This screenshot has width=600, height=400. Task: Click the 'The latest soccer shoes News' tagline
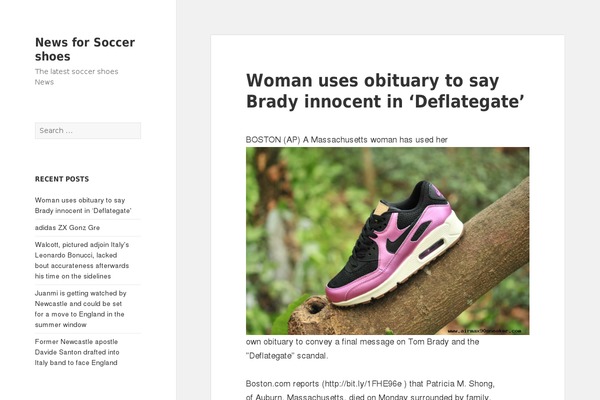(77, 77)
